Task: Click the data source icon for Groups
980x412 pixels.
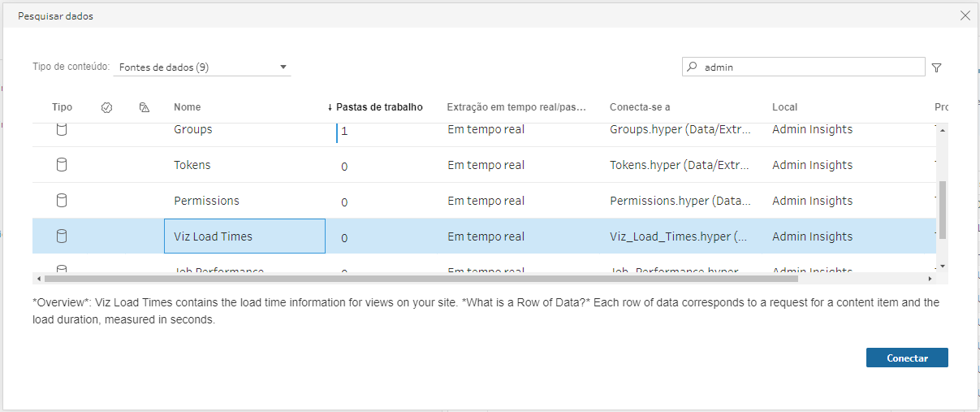Action: tap(61, 129)
